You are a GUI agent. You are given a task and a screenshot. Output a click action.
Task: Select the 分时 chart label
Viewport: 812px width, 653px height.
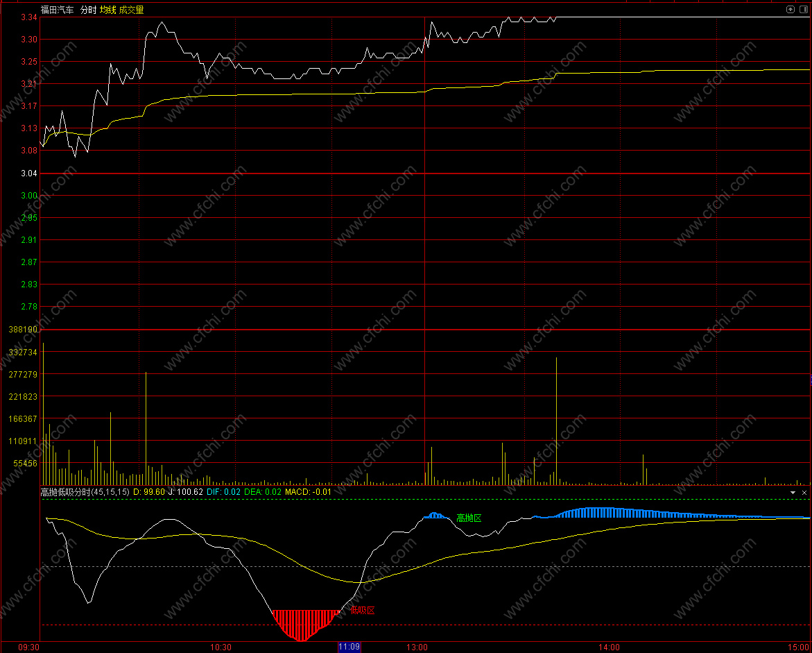[88, 10]
